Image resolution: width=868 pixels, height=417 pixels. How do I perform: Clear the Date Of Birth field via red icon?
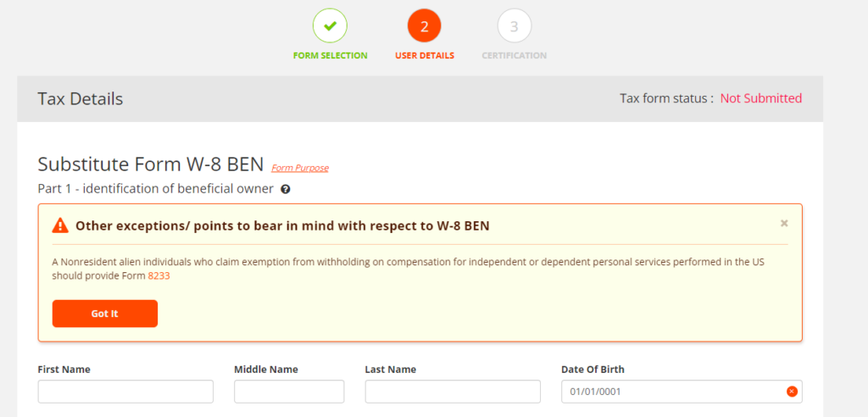pos(792,392)
